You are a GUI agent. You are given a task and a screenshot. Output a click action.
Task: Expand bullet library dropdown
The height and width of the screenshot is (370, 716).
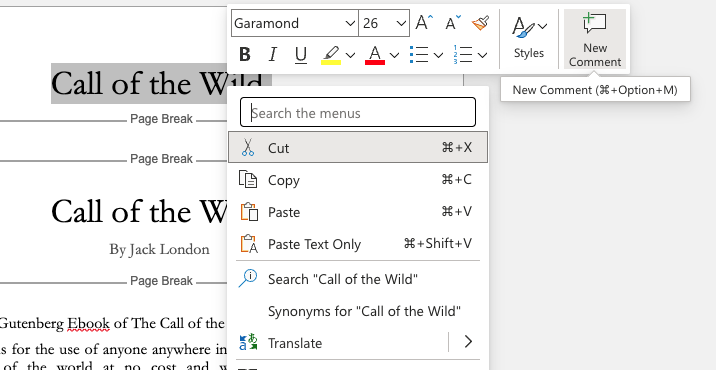(438, 55)
